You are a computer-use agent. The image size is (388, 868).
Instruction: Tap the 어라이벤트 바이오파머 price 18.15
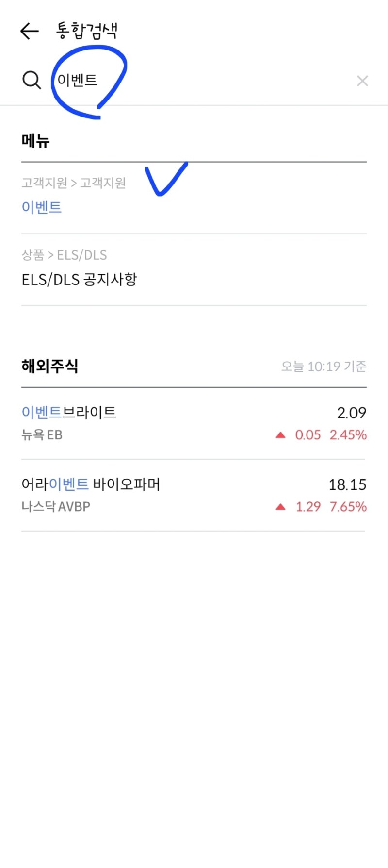click(x=348, y=484)
